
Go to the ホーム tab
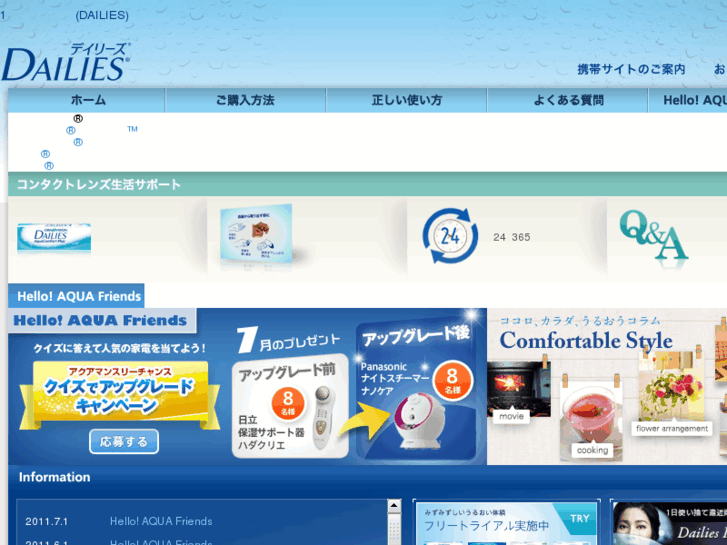87,100
